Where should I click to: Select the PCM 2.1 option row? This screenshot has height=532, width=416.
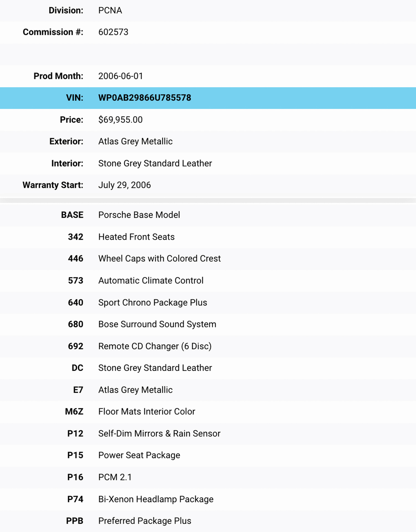point(115,477)
